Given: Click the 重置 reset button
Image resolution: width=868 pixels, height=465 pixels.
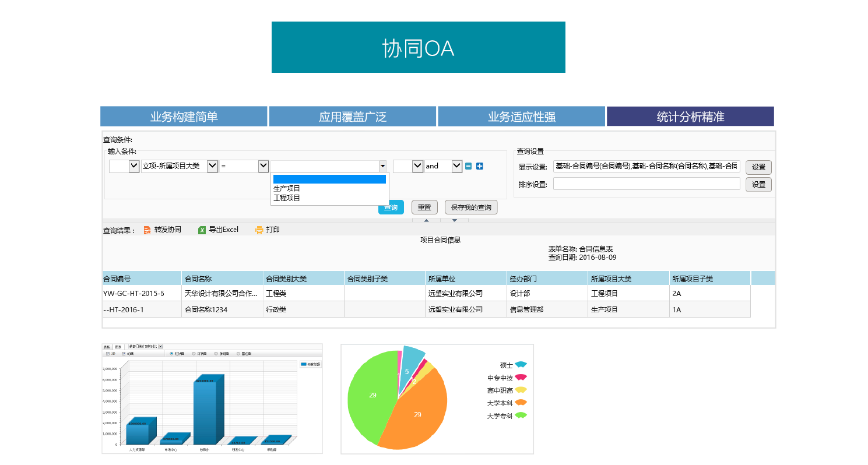Looking at the screenshot, I should coord(424,207).
